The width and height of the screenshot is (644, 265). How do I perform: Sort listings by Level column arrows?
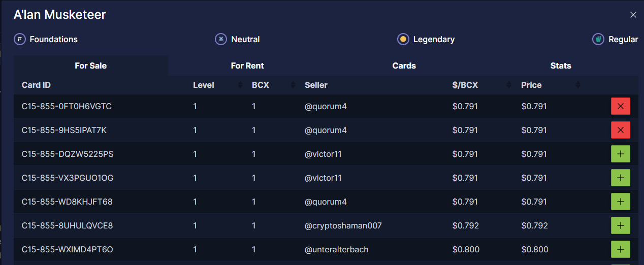point(240,85)
